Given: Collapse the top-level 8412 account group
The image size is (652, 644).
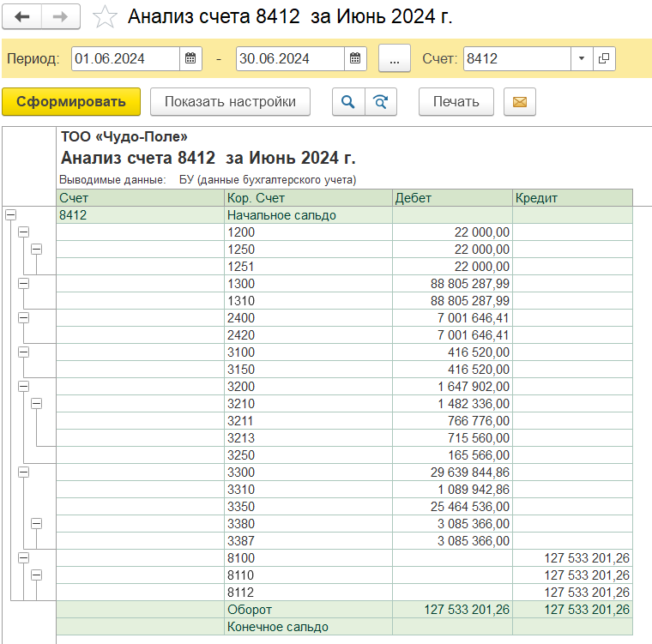Looking at the screenshot, I should click(10, 215).
